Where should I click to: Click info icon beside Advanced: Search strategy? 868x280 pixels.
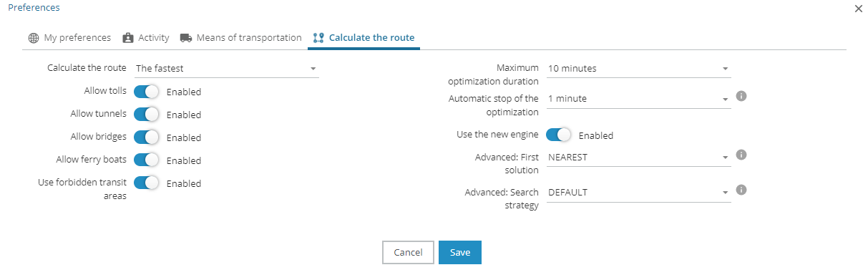[x=741, y=190]
